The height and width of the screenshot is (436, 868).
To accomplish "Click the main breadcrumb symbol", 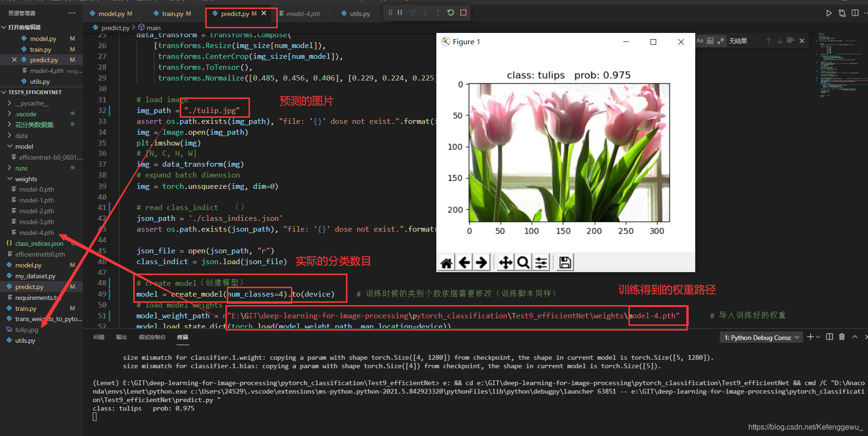I will pos(150,28).
